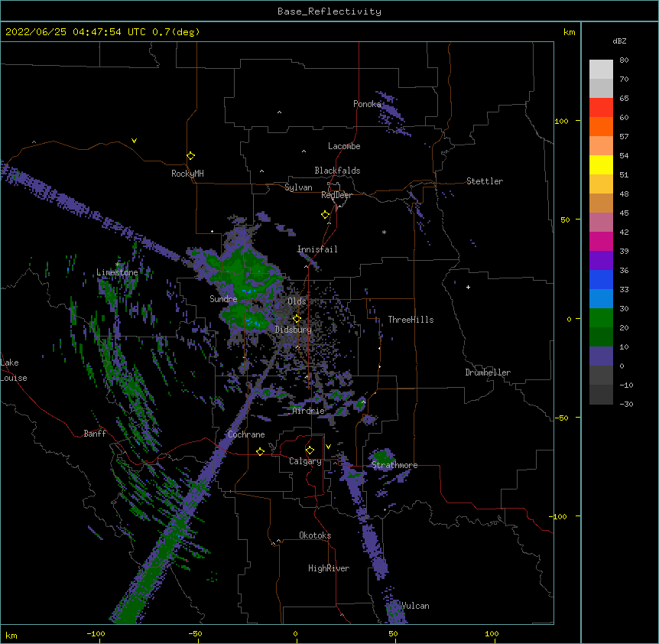Click the white asterisk marker east of Innisfail
The height and width of the screenshot is (644, 659).
[x=384, y=232]
